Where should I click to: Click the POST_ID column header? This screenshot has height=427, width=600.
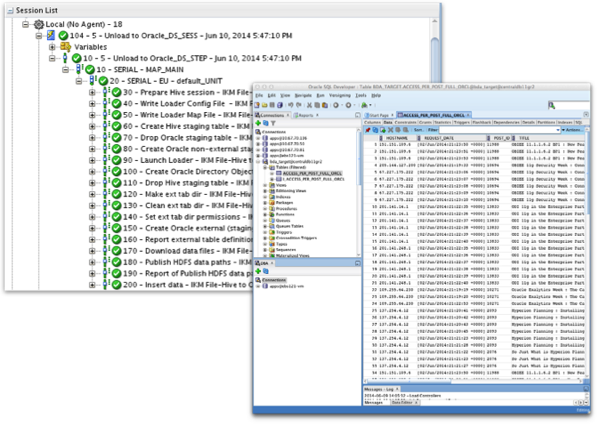[501, 138]
